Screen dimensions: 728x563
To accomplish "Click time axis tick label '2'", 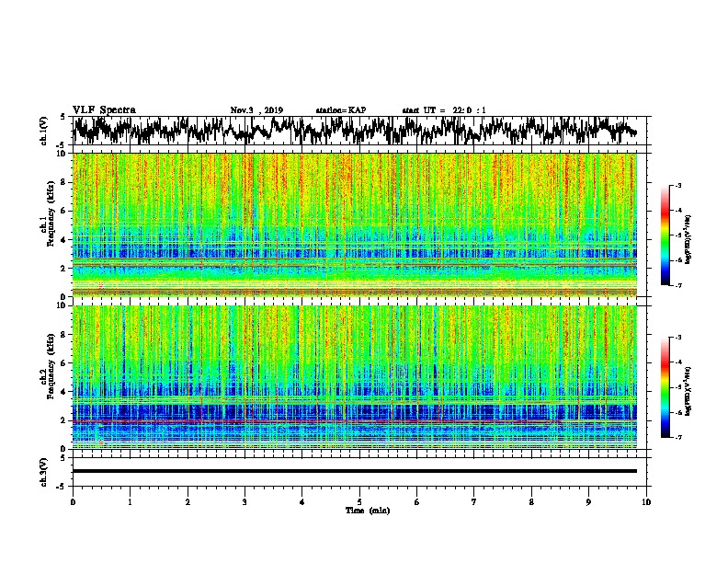I will (188, 502).
